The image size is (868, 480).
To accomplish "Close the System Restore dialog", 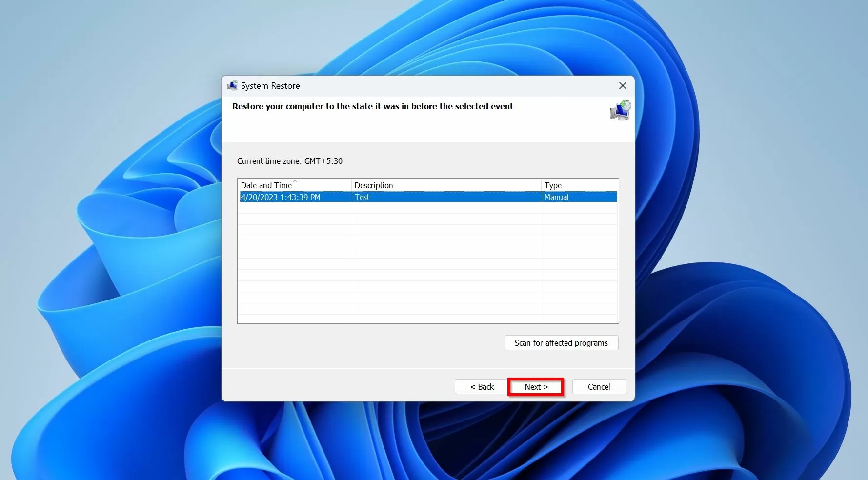I will (x=622, y=85).
